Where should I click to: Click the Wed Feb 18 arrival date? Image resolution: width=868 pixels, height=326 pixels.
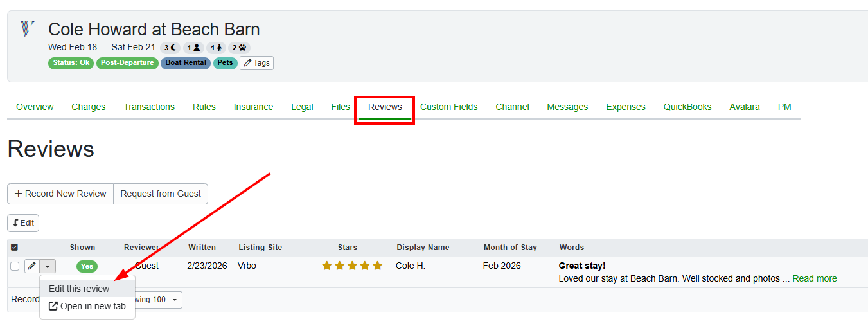point(73,47)
